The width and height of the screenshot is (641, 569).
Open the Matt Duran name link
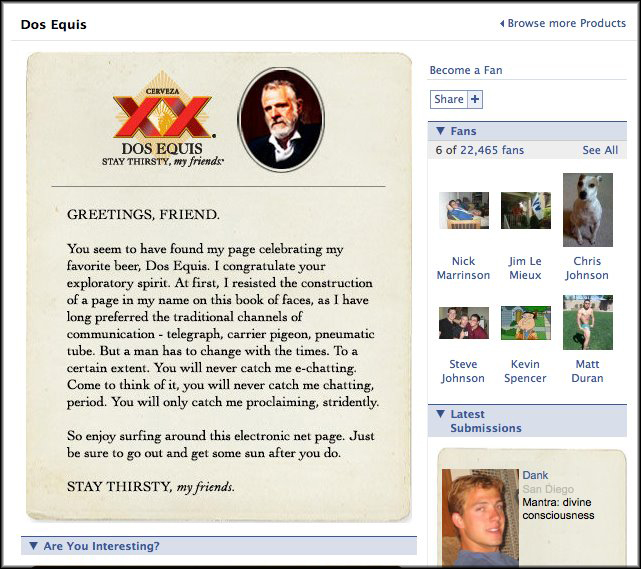[x=587, y=371]
